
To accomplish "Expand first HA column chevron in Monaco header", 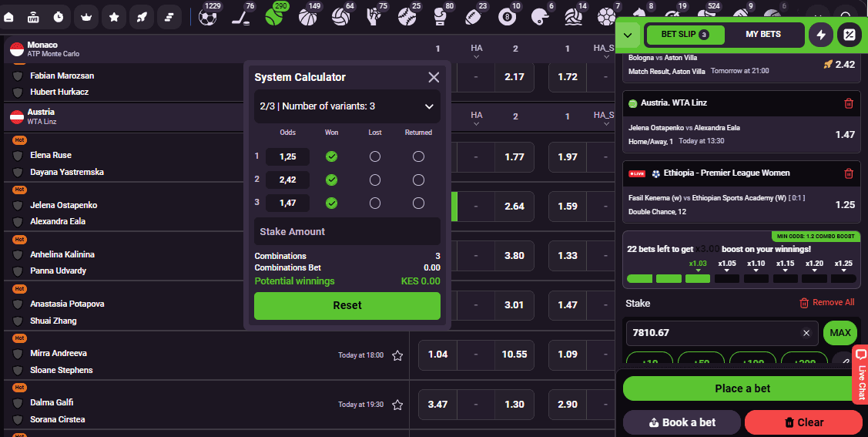I will coord(477,57).
